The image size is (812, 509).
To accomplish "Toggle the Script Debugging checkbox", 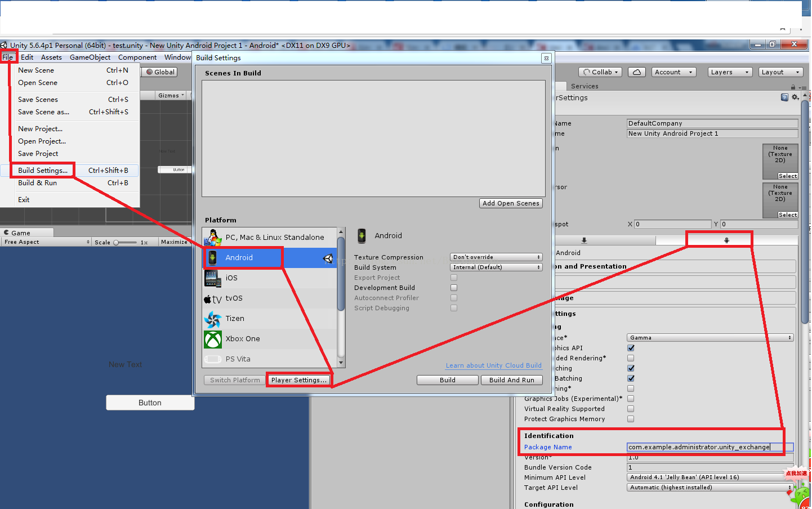I will (x=454, y=308).
